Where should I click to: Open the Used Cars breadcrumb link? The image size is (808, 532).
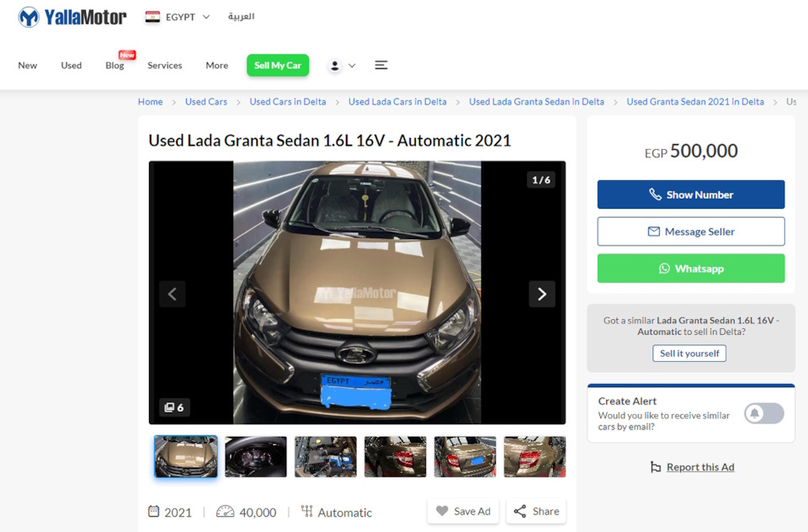coord(206,102)
